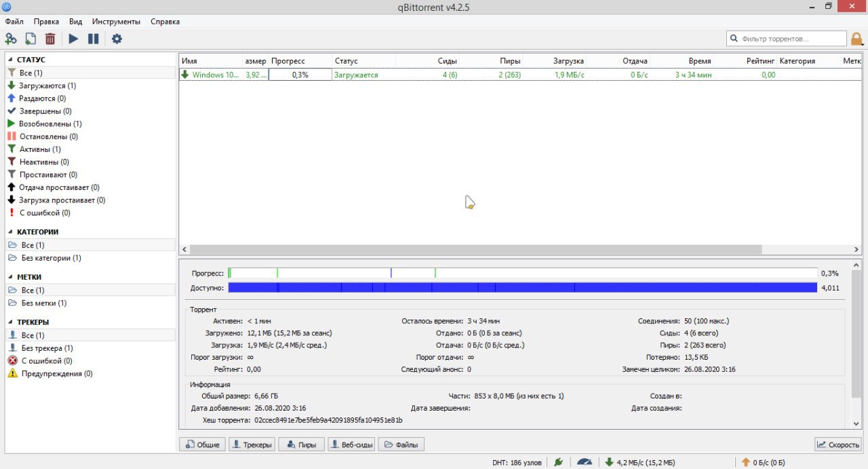Click the Доступно availability bar

point(523,288)
